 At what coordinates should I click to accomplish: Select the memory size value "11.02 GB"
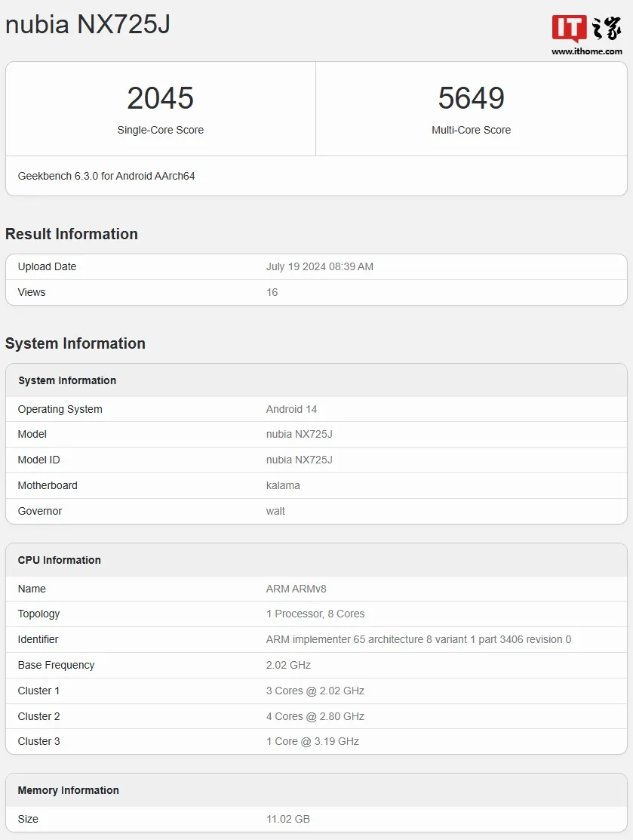click(288, 820)
